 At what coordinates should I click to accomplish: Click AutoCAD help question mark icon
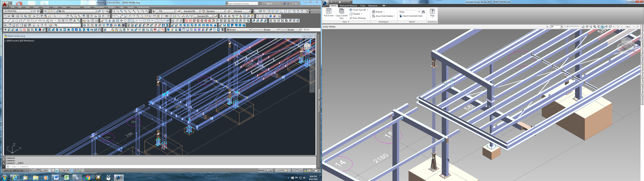point(296,3)
